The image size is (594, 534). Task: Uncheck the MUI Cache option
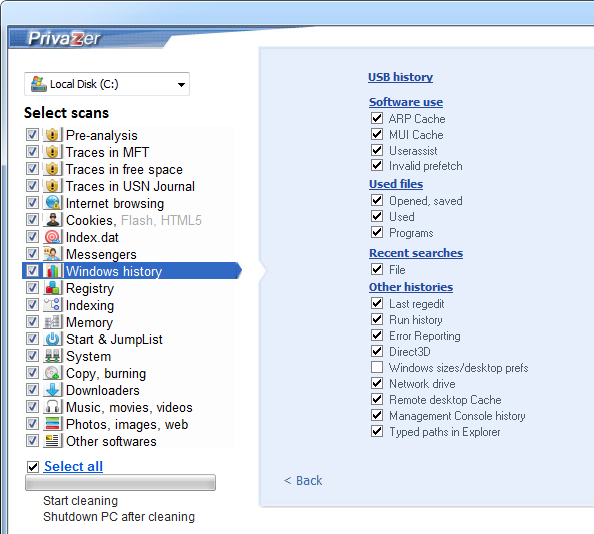click(x=377, y=134)
